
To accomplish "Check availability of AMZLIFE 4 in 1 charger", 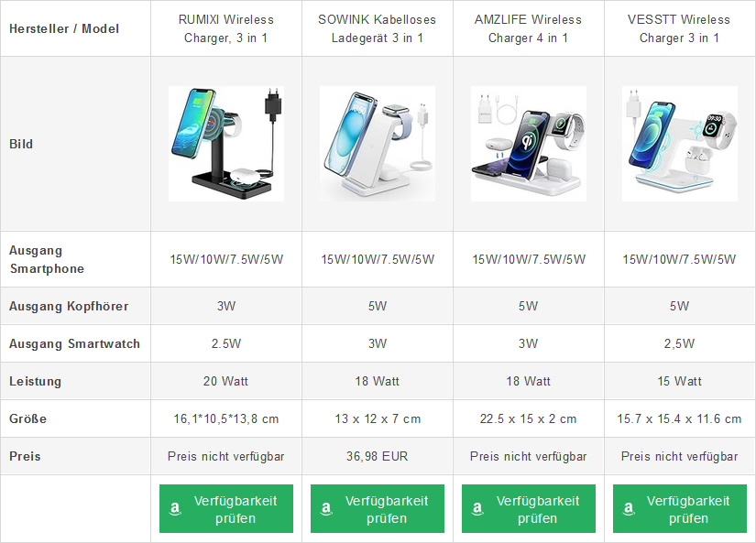I will tap(529, 509).
